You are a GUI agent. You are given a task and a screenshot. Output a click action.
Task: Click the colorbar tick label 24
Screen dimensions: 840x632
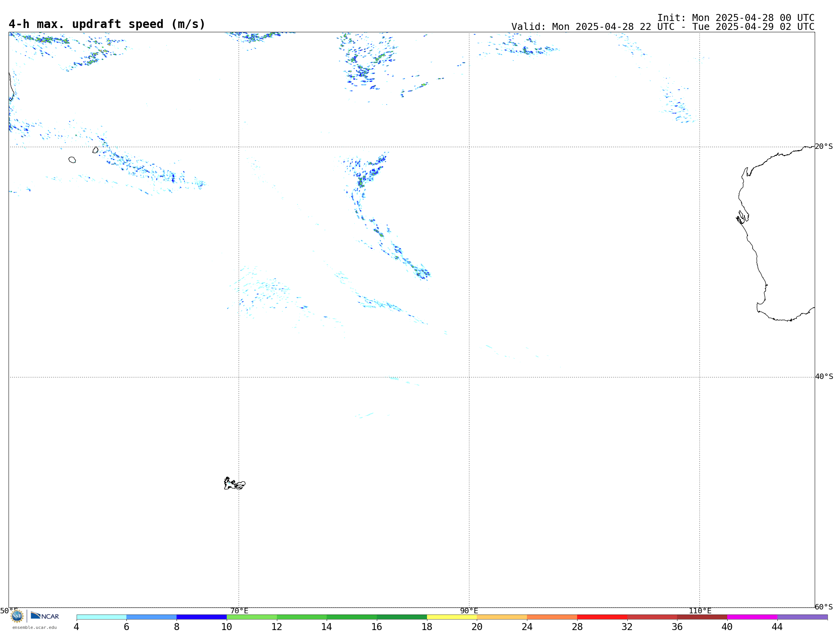click(527, 627)
